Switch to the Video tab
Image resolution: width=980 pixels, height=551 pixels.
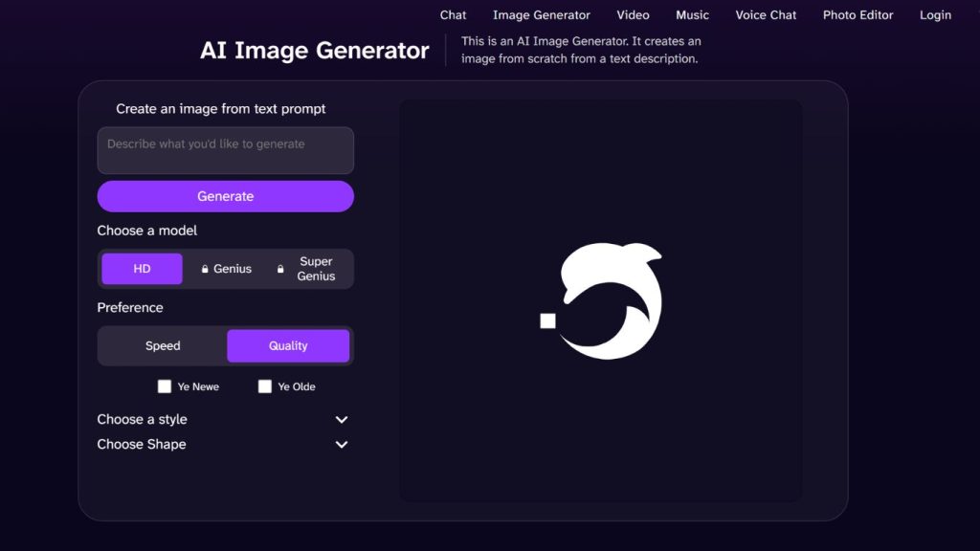tap(633, 14)
